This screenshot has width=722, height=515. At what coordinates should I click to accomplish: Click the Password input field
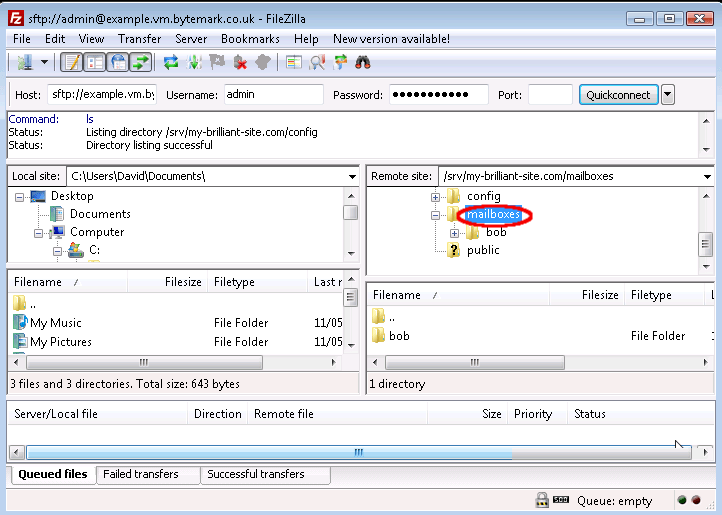click(439, 94)
